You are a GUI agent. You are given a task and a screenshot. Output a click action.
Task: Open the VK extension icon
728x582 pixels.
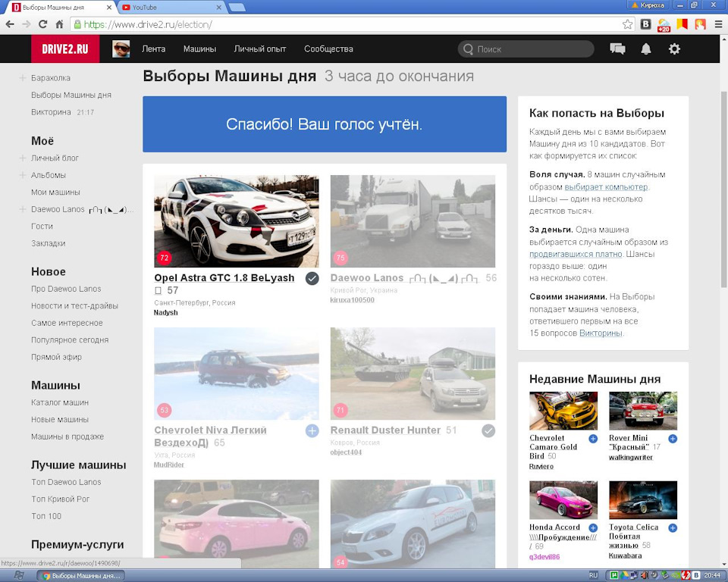(645, 24)
